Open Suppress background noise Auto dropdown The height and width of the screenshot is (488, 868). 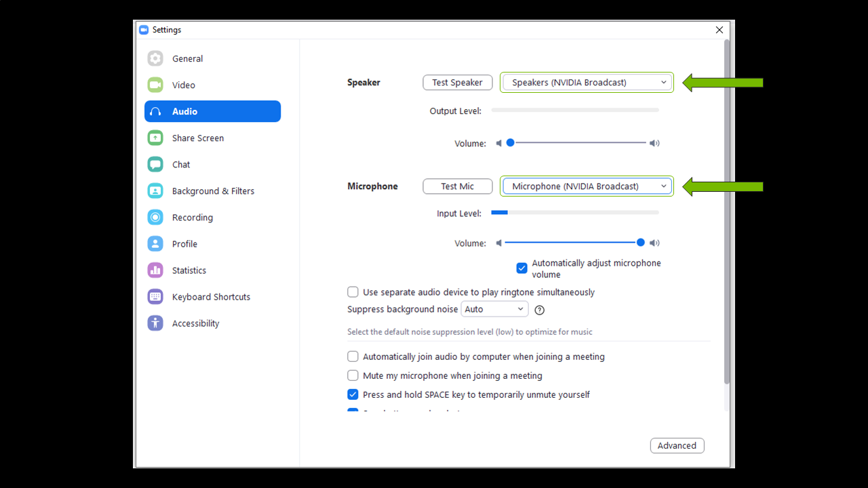[x=494, y=309]
